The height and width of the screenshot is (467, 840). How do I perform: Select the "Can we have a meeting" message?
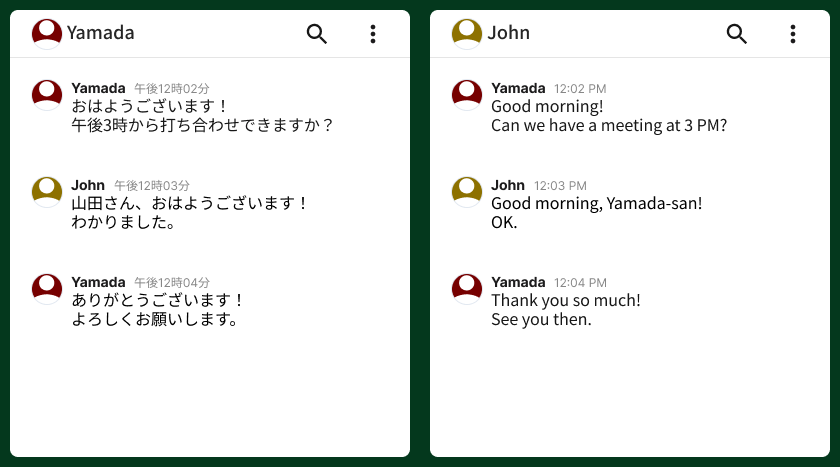pos(608,126)
